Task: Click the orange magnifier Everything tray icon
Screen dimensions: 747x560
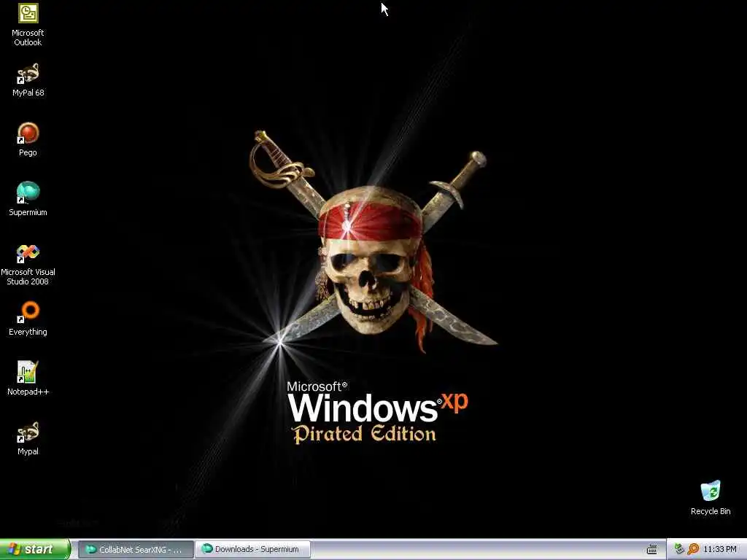Action: coord(693,550)
